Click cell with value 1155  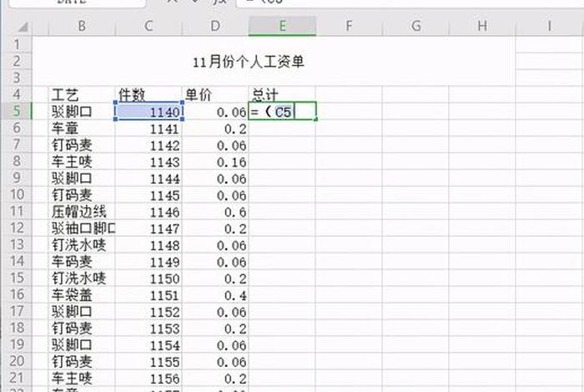(149, 361)
